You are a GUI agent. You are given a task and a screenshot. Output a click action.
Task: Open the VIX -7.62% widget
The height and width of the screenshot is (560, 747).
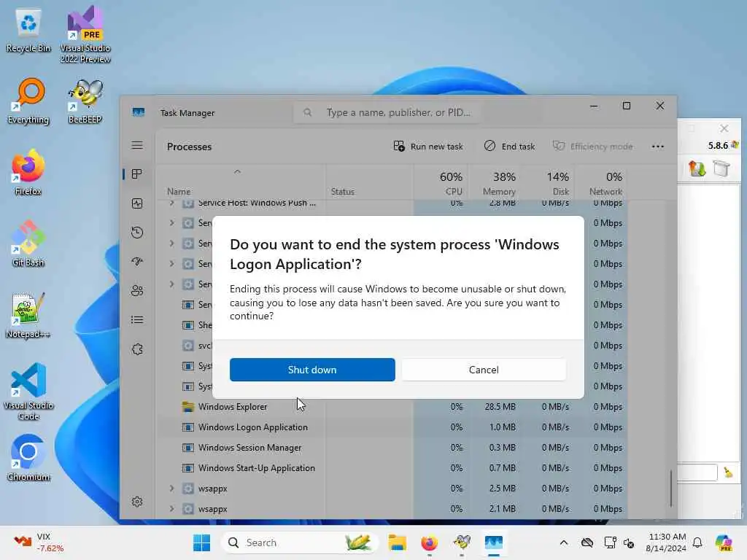(39, 542)
